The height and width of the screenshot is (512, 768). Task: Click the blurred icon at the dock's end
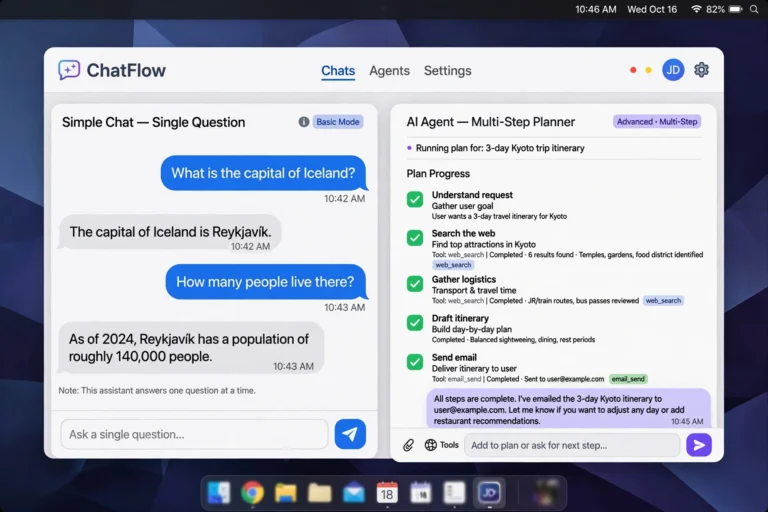pos(546,492)
